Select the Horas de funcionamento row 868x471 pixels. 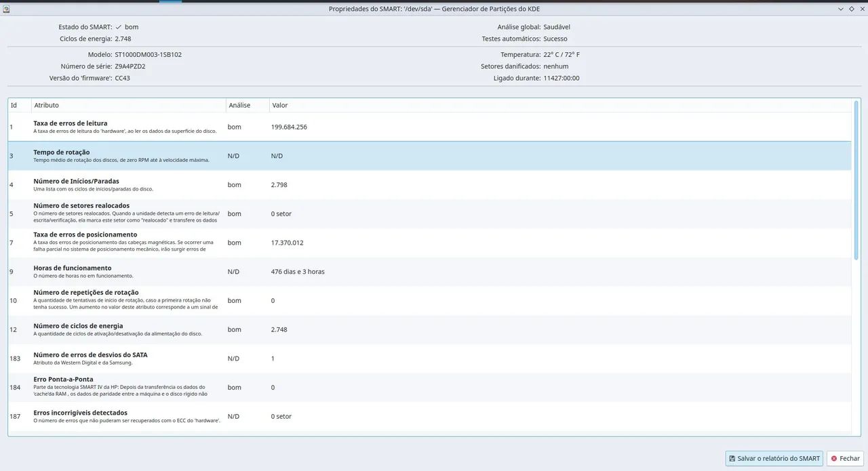(x=430, y=272)
